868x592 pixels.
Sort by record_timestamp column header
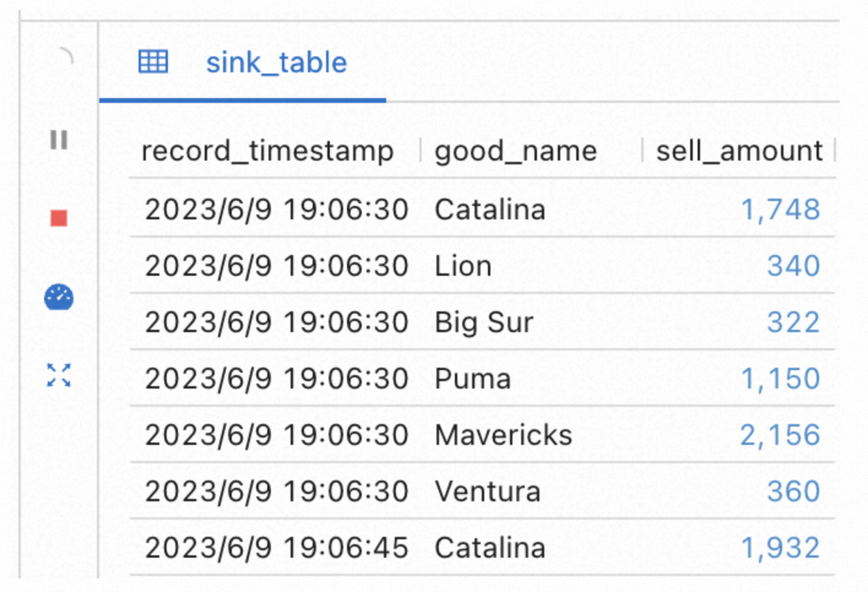(267, 151)
